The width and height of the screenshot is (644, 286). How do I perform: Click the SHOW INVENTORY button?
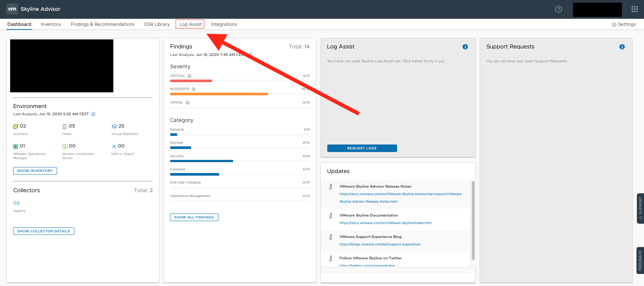35,171
